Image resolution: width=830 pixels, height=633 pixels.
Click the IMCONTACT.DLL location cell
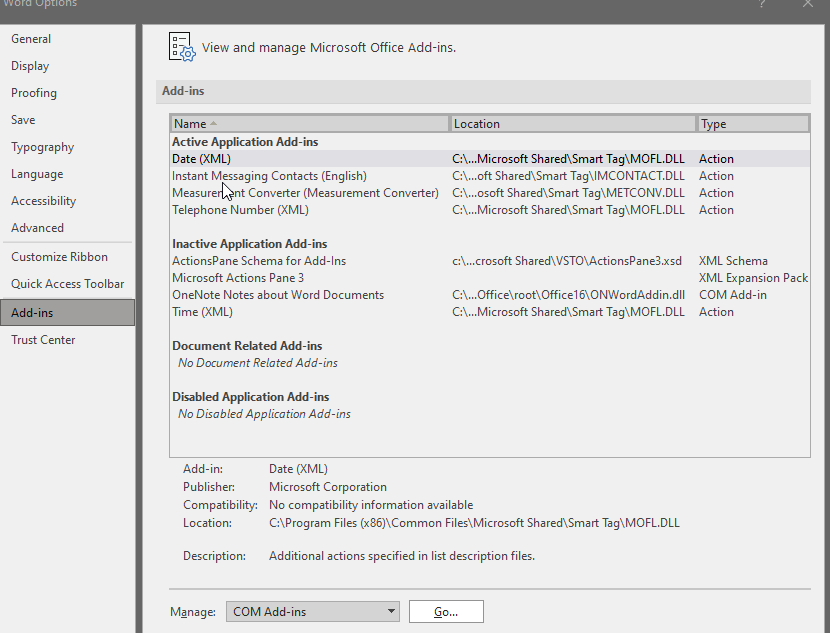tap(568, 176)
